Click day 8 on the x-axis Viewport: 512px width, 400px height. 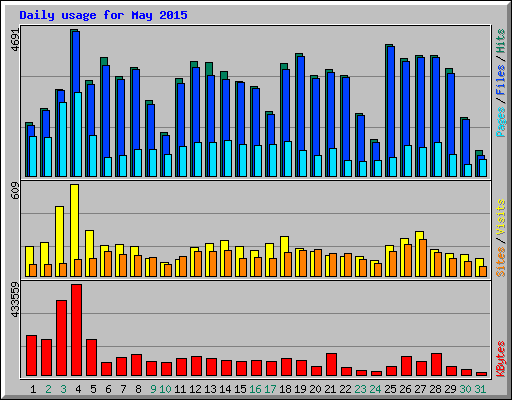coord(138,389)
